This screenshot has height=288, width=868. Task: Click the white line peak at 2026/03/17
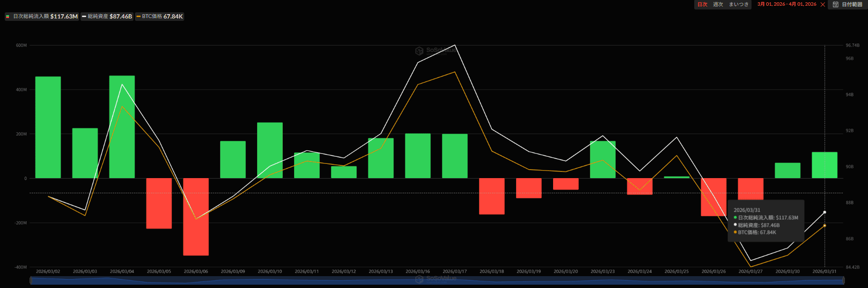(455, 45)
